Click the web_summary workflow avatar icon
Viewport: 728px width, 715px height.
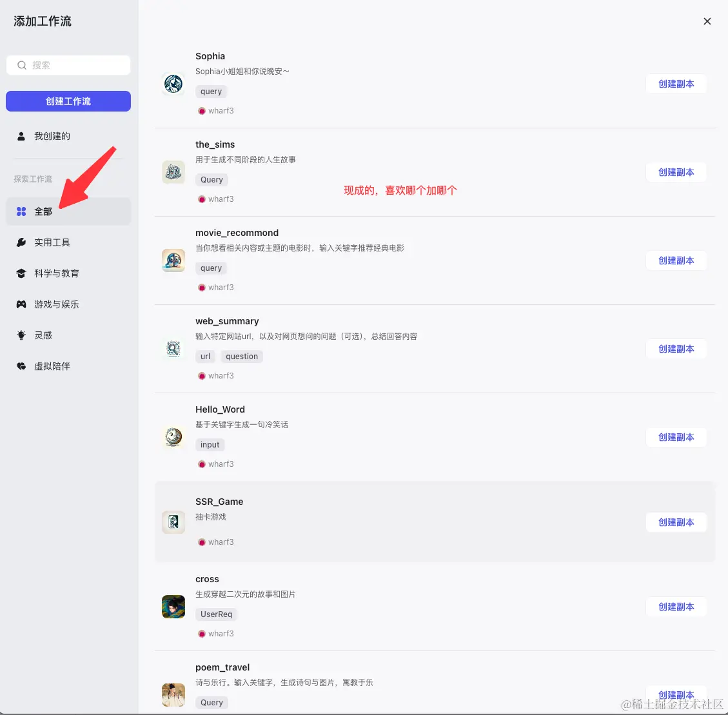click(173, 349)
